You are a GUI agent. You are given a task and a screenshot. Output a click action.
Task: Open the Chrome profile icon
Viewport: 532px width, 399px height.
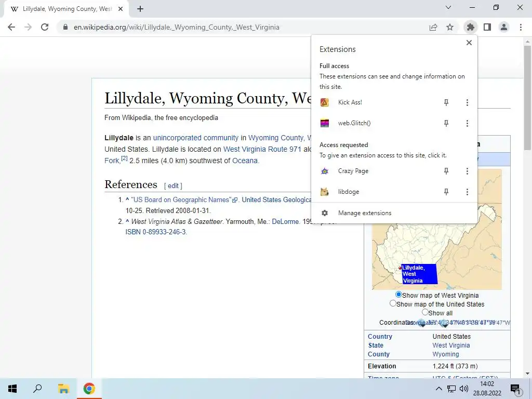click(x=504, y=27)
